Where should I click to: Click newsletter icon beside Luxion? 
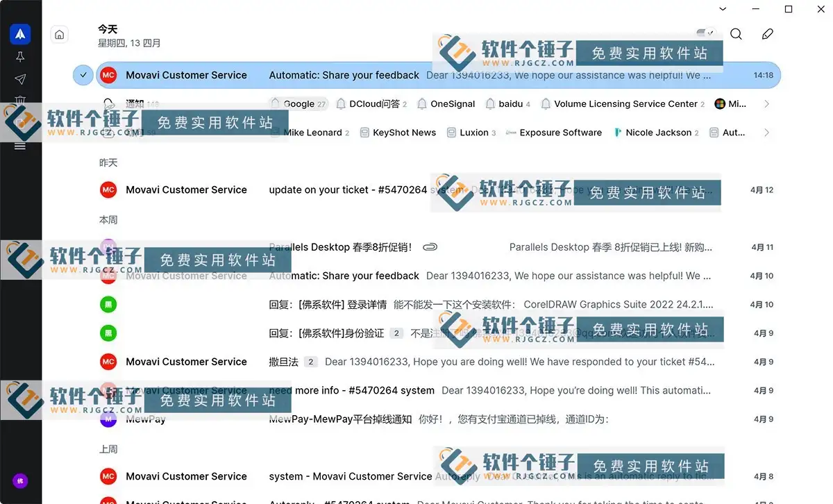[451, 133]
